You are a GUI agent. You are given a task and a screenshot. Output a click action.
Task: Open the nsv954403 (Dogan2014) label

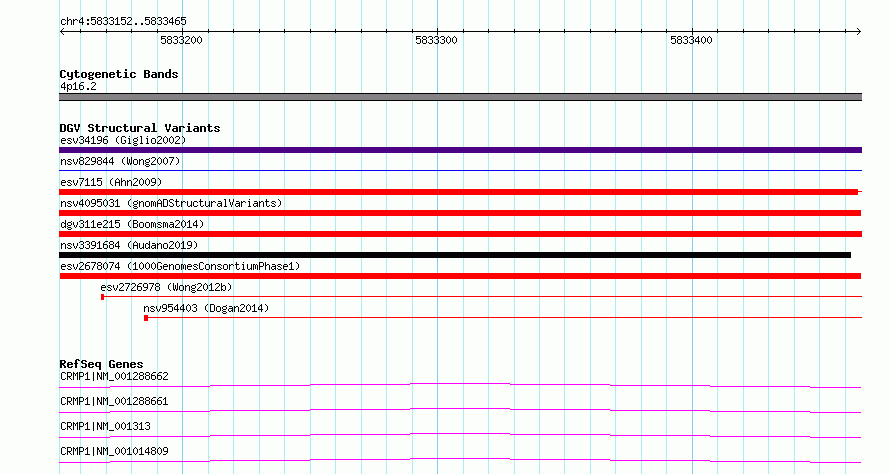pyautogui.click(x=206, y=308)
